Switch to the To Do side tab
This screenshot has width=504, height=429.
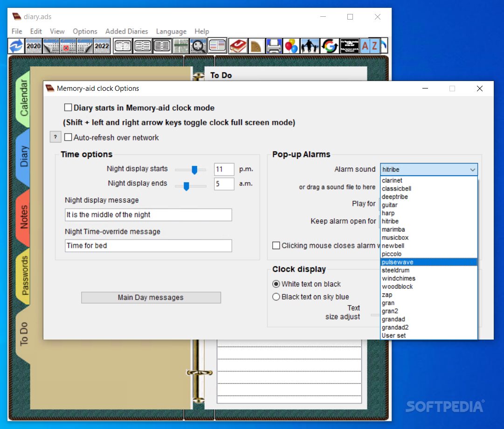click(23, 334)
